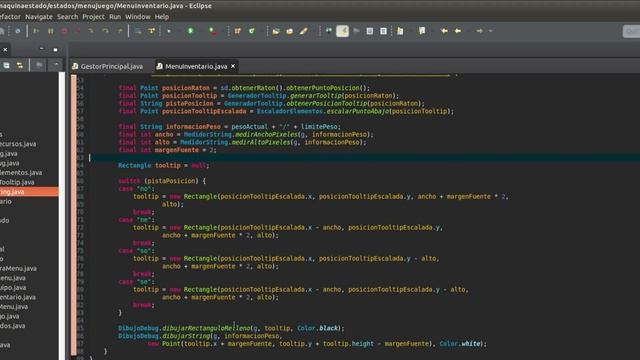The image size is (640, 360).
Task: Open the Package Explorer view menu arrow
Action: pyautogui.click(x=56, y=65)
